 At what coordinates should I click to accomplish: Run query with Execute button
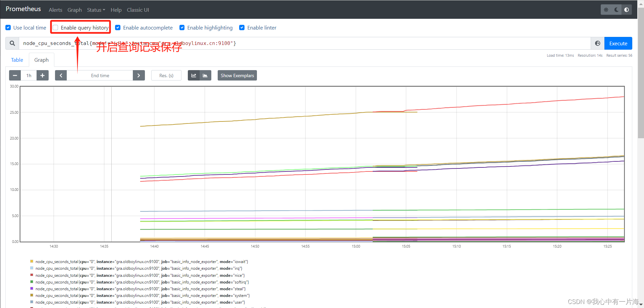point(618,43)
